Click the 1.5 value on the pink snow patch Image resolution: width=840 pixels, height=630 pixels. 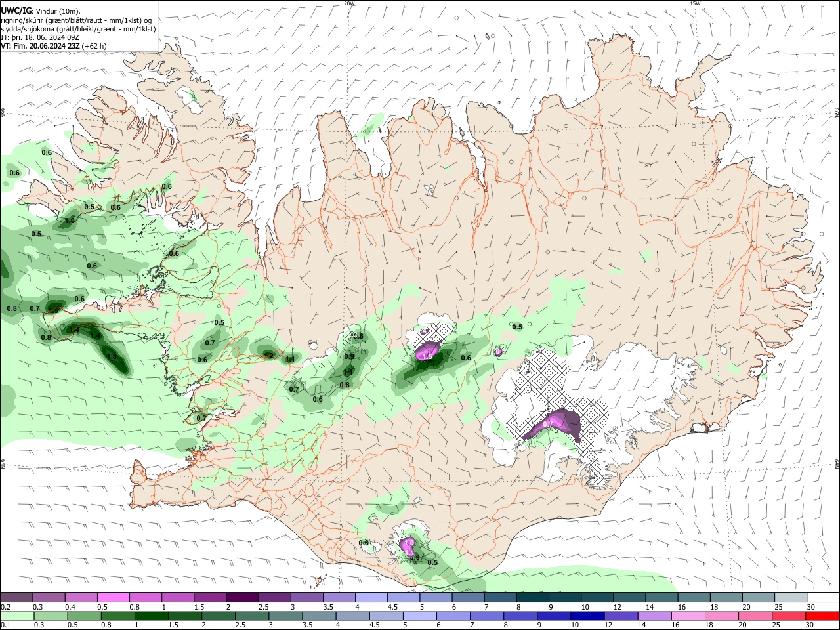[428, 356]
